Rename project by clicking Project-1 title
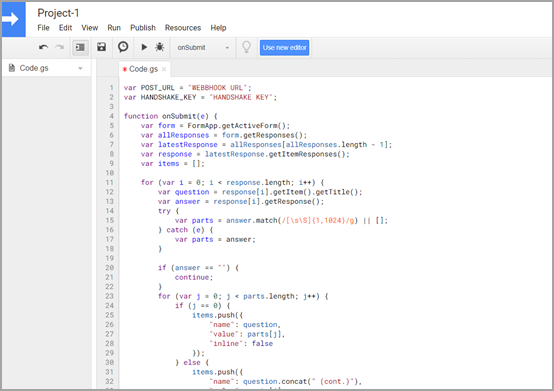Screen dimensions: 554x391 [58, 13]
